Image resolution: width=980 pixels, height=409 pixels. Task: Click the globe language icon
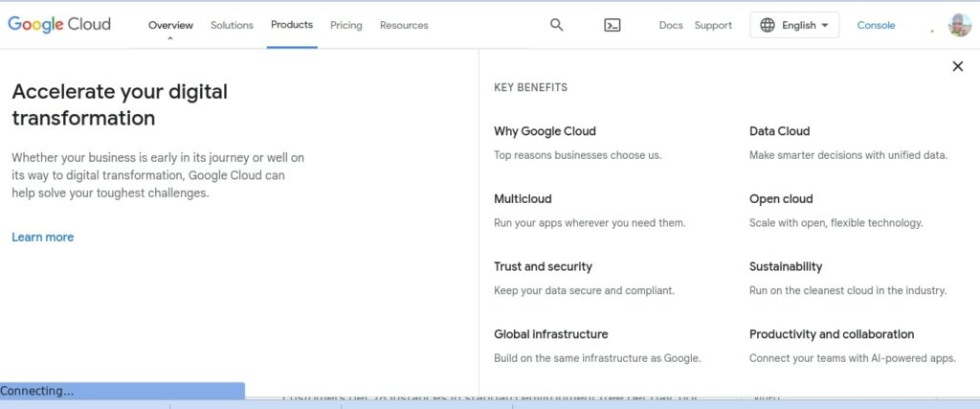pos(768,25)
